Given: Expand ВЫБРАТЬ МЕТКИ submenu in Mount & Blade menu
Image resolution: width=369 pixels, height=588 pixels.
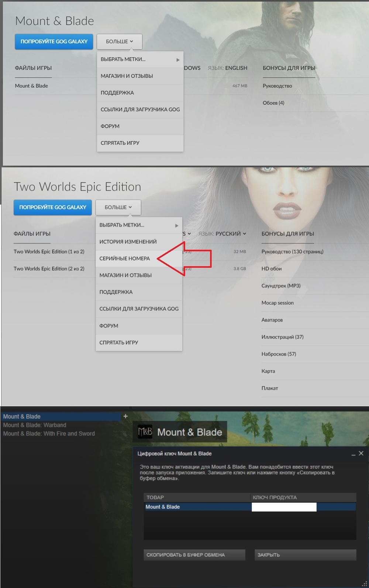Looking at the screenshot, I should click(140, 59).
